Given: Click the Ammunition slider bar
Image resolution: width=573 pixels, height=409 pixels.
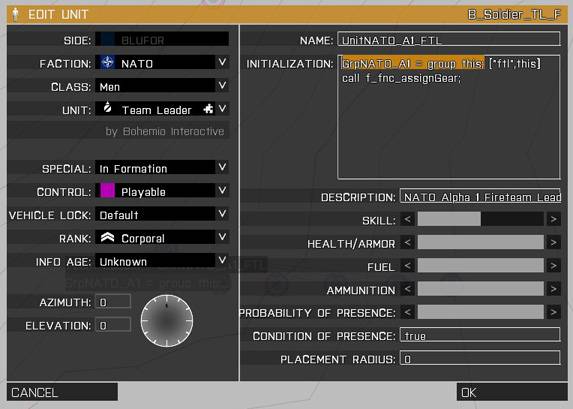Looking at the screenshot, I should (481, 289).
